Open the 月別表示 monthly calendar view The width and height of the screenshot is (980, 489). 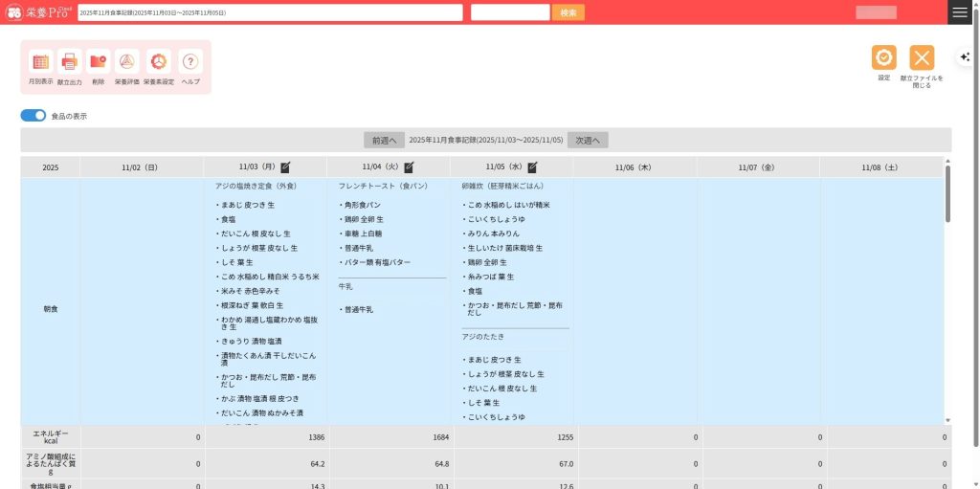[40, 62]
